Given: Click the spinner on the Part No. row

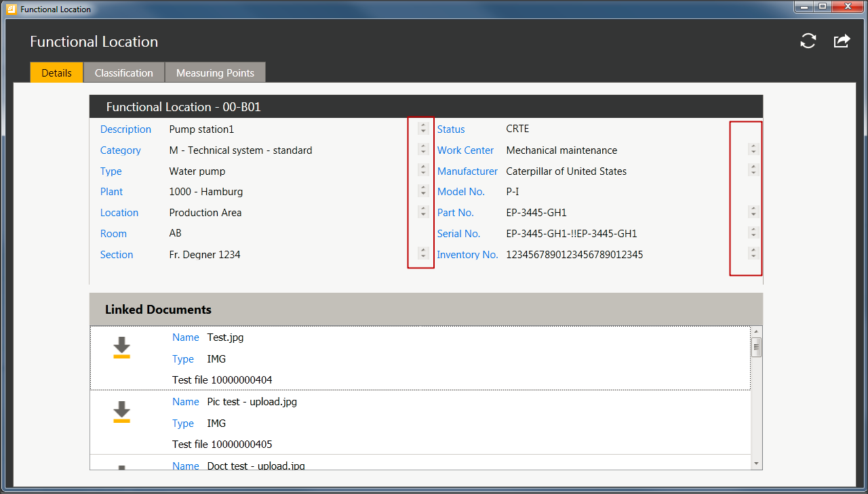Looking at the screenshot, I should (753, 211).
